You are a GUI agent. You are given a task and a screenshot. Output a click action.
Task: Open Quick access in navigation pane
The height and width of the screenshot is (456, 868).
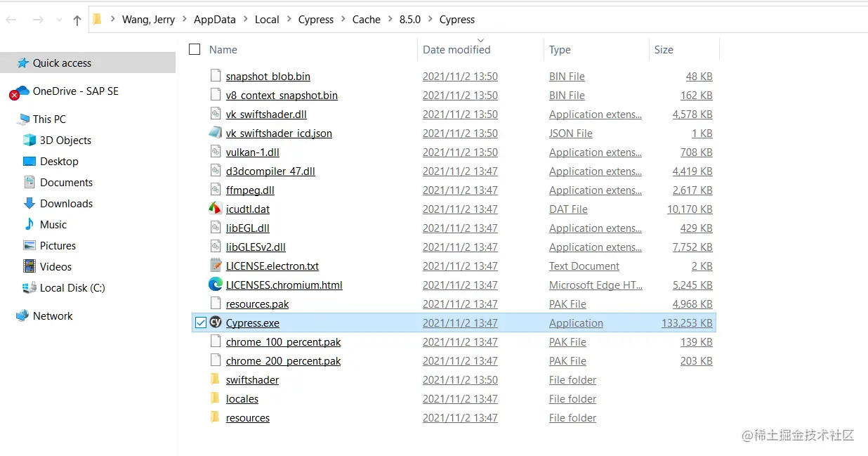[x=62, y=63]
